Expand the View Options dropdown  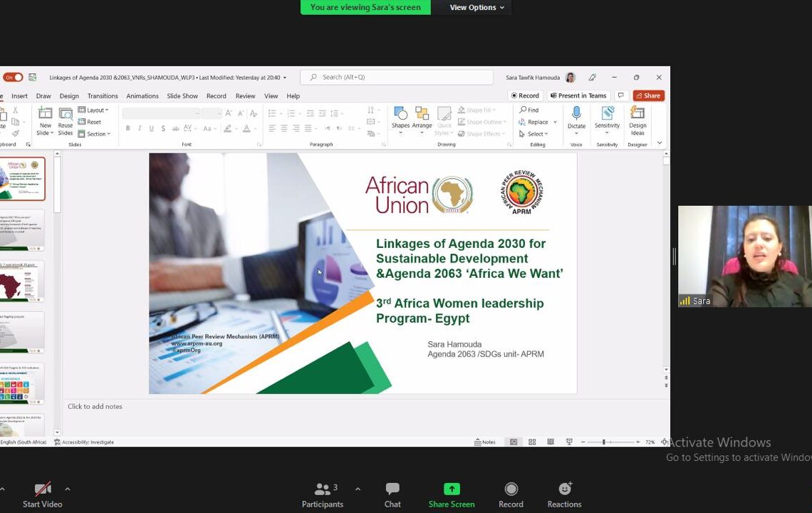(477, 7)
